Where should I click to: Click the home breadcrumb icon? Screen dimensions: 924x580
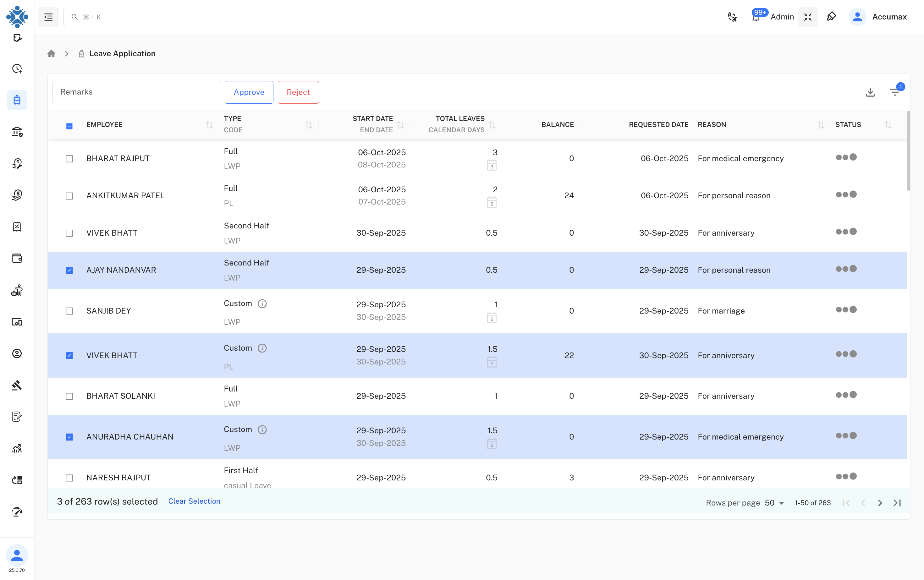52,54
